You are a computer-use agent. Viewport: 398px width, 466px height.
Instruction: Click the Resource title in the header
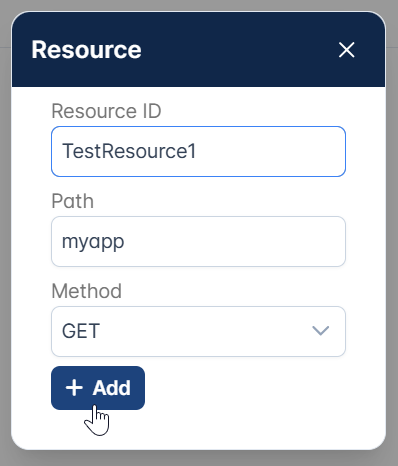pos(87,50)
